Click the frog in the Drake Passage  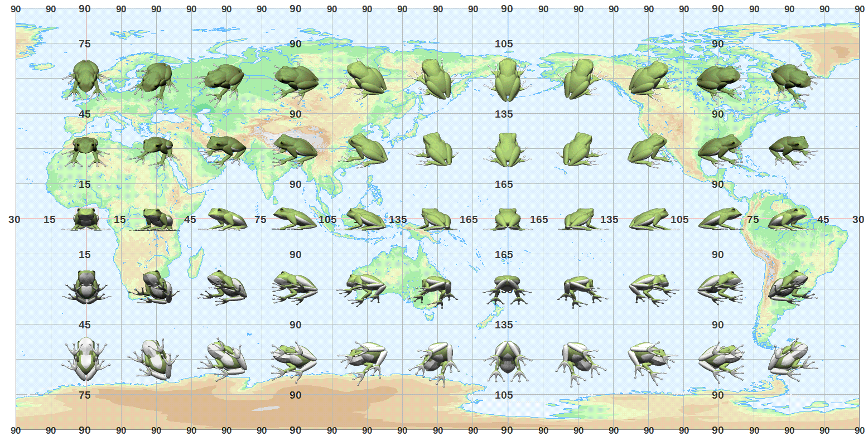point(788,359)
